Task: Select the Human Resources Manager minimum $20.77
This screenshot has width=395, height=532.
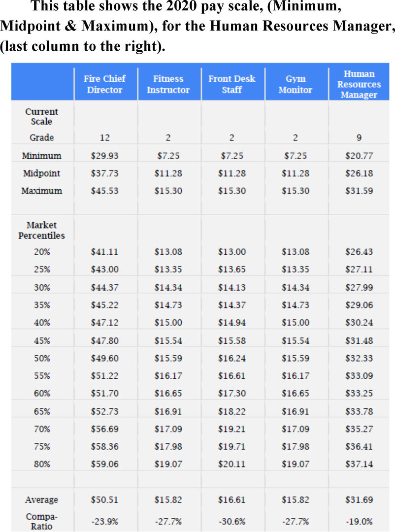Action: (359, 156)
